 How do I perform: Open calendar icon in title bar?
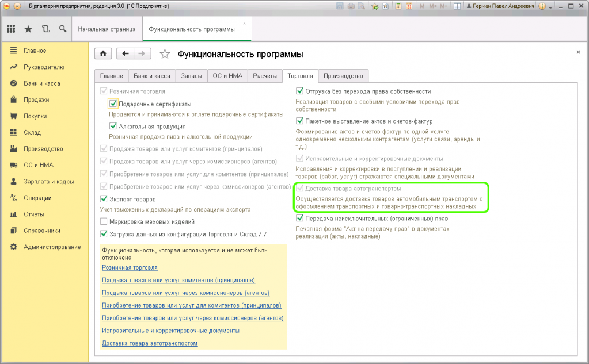click(409, 6)
